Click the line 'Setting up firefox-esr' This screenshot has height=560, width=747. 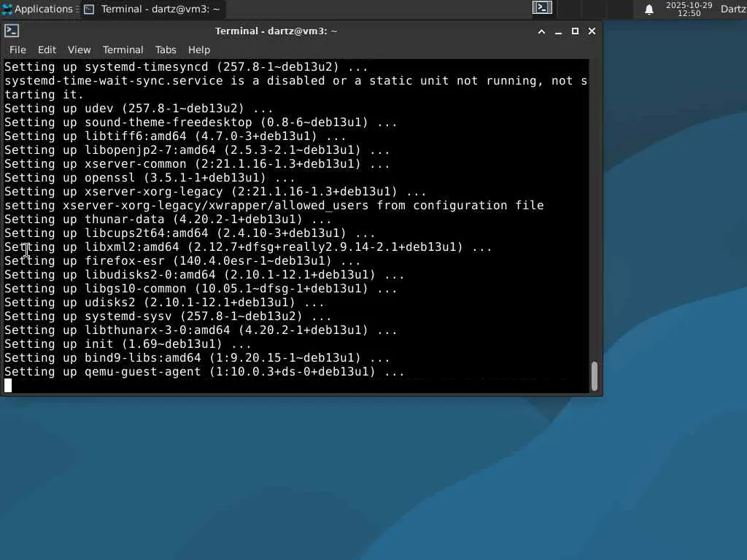(182, 261)
